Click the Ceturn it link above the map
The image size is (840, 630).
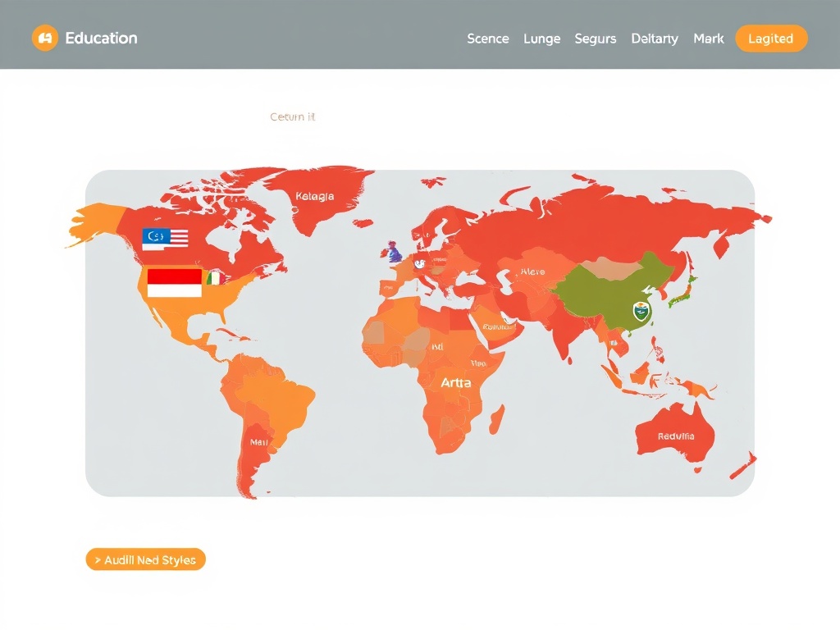(292, 117)
